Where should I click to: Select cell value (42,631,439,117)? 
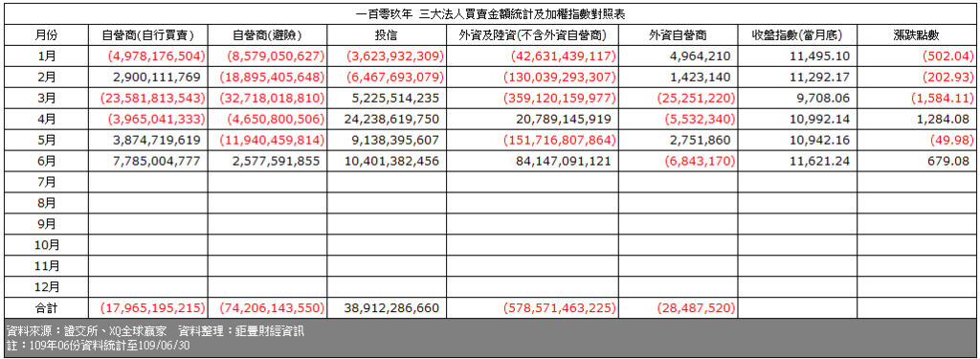564,56
